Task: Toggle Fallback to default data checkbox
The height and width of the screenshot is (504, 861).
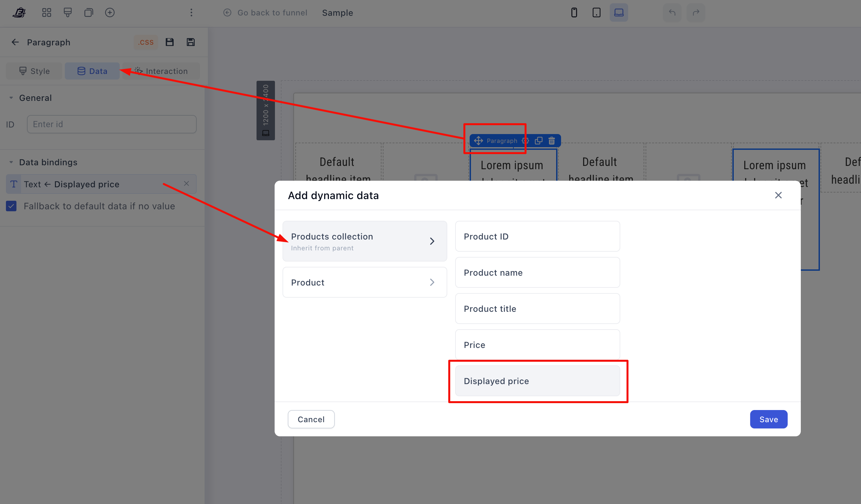Action: (x=11, y=206)
